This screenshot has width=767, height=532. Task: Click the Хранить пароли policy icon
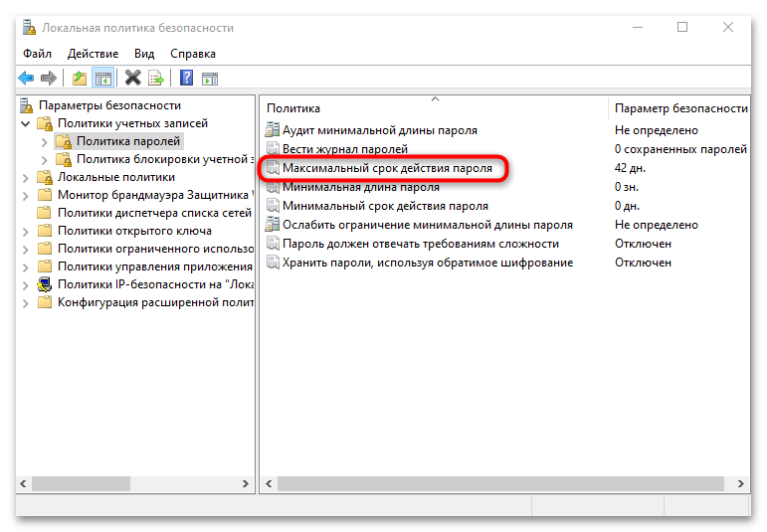click(272, 263)
